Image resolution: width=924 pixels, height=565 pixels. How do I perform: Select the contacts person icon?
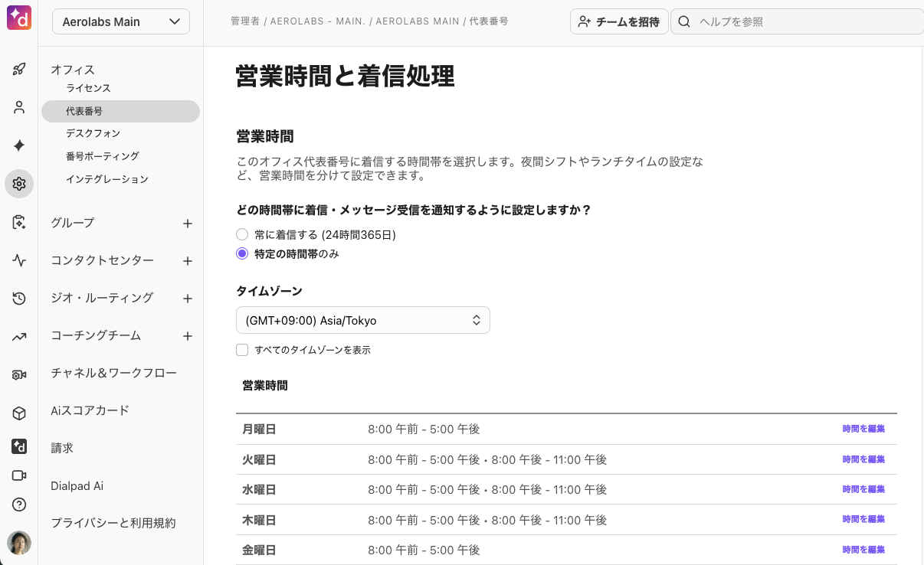click(19, 107)
